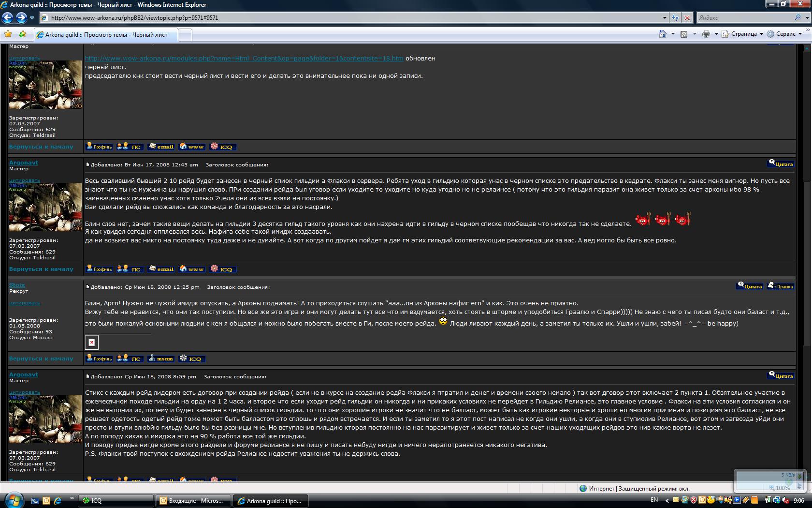Click Цитата quote button on Stoix's post
The width and height of the screenshot is (812, 508).
750,286
